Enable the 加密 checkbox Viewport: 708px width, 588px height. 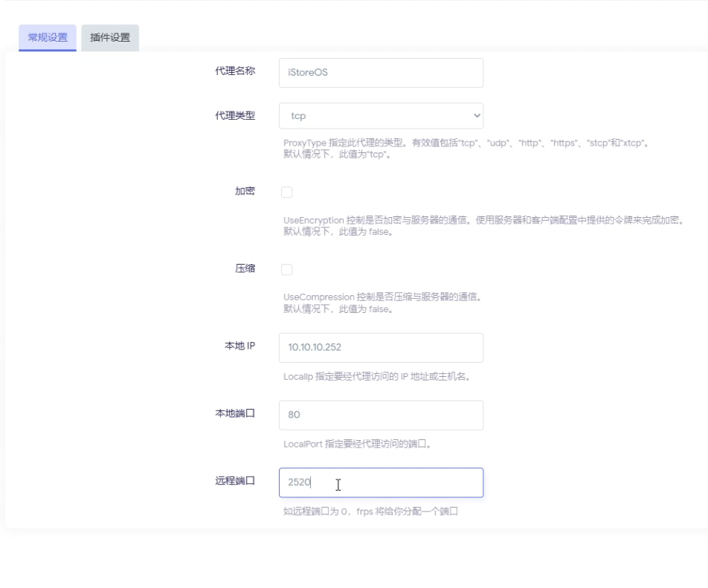[x=287, y=193]
